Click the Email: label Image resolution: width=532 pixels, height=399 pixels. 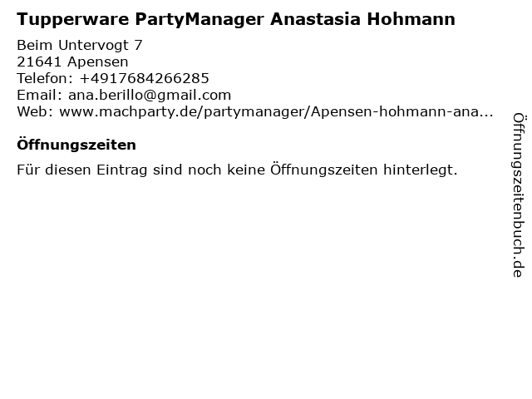tap(39, 95)
